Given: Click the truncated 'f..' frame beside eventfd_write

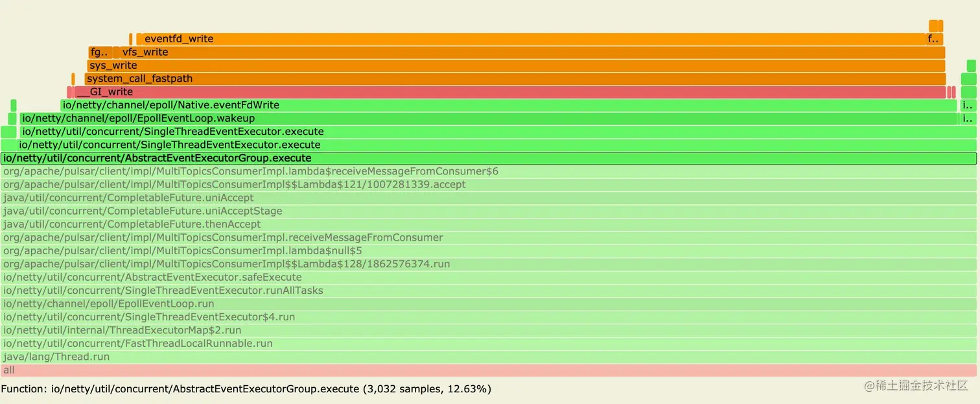Looking at the screenshot, I should 935,39.
